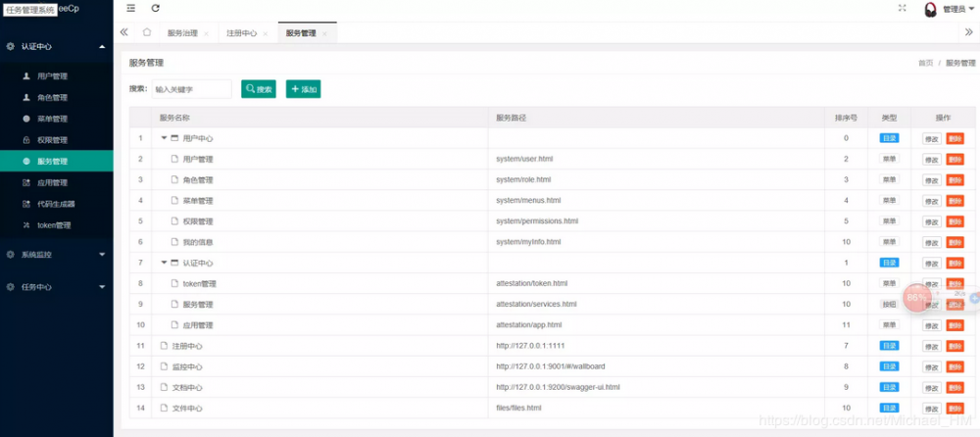The image size is (980, 437).
Task: Close the 服务管理 tab
Action: click(x=324, y=33)
